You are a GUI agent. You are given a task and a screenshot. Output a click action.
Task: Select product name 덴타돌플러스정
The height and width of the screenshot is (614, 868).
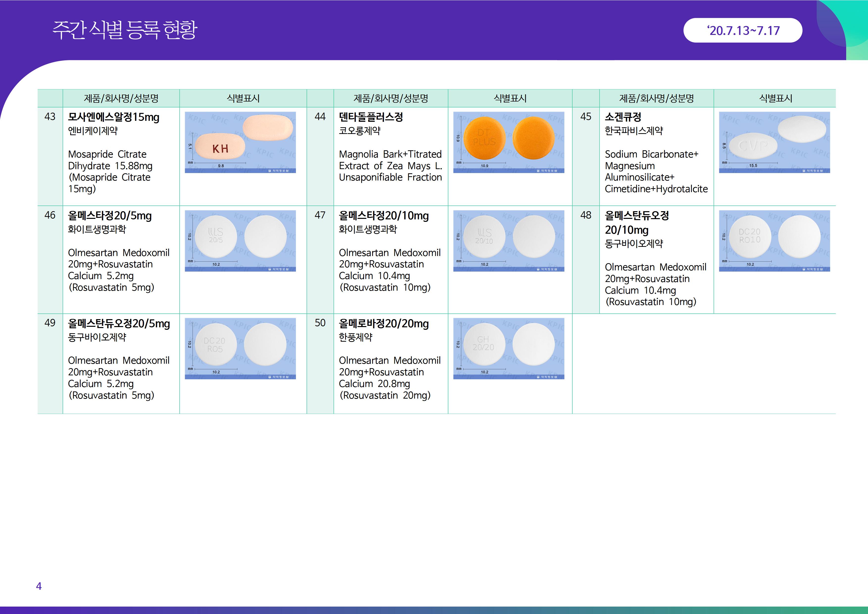(x=370, y=117)
